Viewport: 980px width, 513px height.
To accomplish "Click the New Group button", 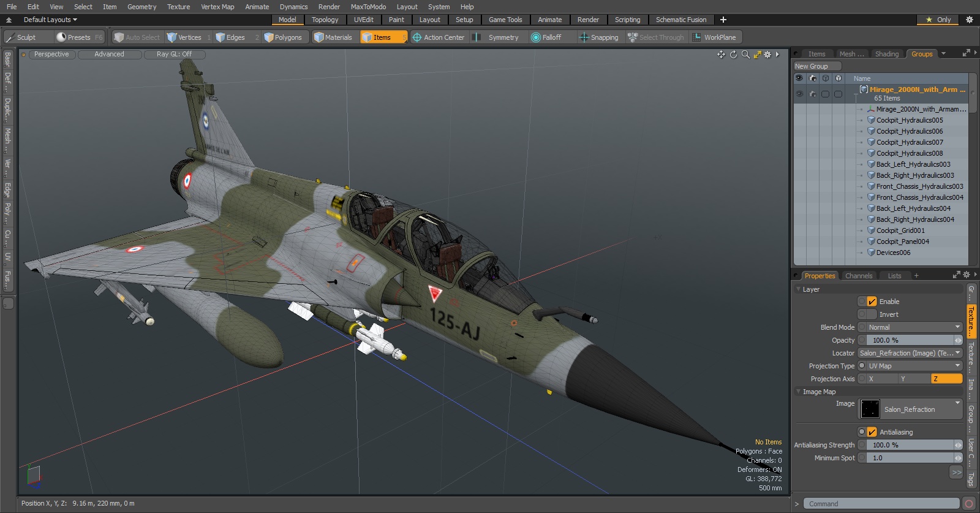I will pos(817,66).
